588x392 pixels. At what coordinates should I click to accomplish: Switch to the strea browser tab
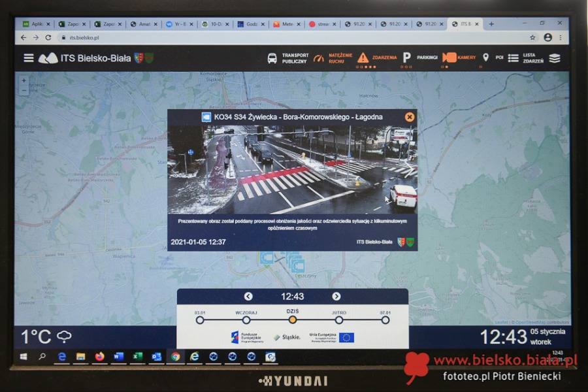(323, 24)
